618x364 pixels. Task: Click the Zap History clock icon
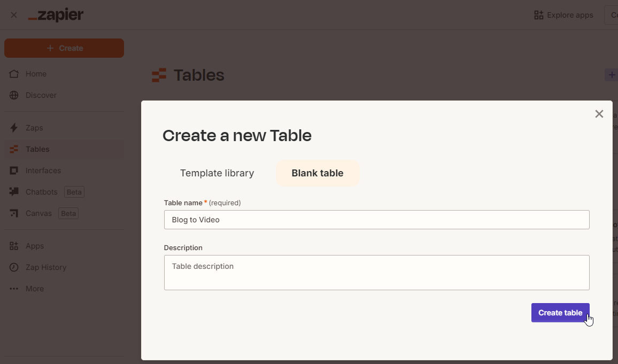coord(14,267)
